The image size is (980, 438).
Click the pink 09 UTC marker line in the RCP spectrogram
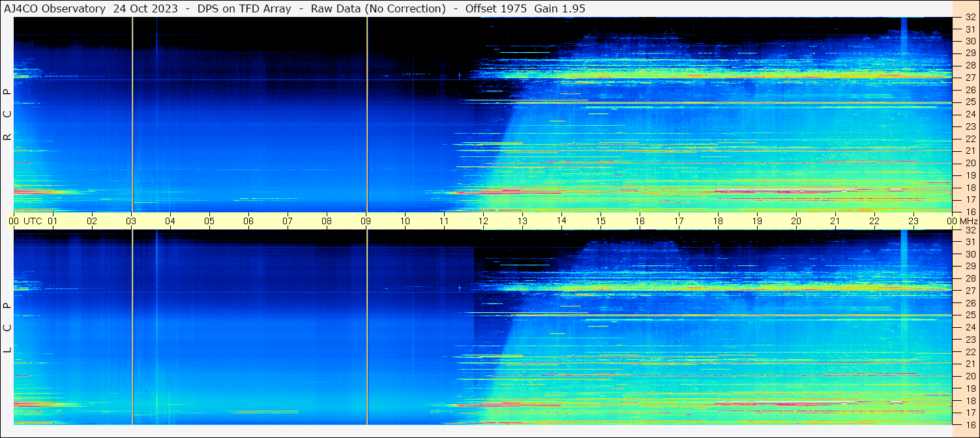[367, 114]
